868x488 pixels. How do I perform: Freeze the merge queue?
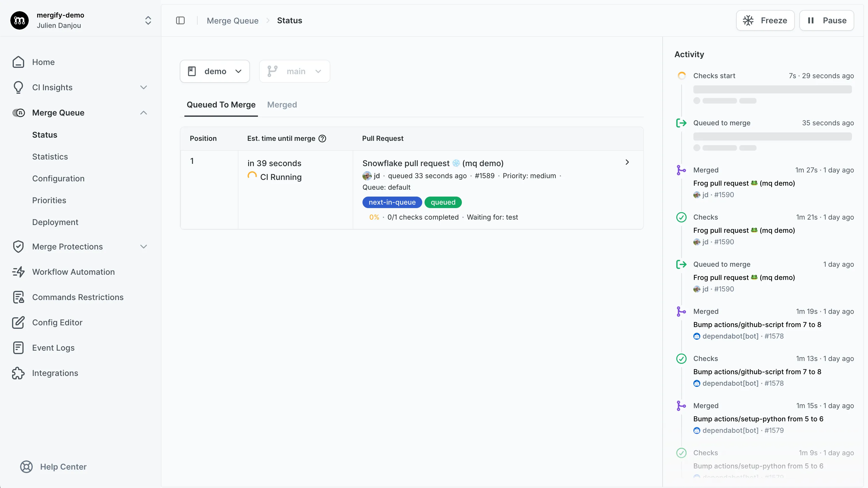(765, 21)
